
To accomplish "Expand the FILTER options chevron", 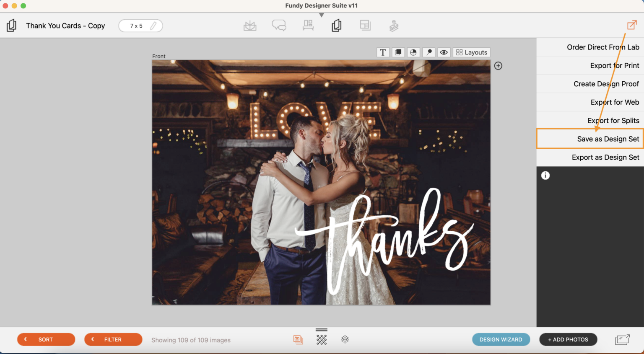I will pyautogui.click(x=93, y=339).
